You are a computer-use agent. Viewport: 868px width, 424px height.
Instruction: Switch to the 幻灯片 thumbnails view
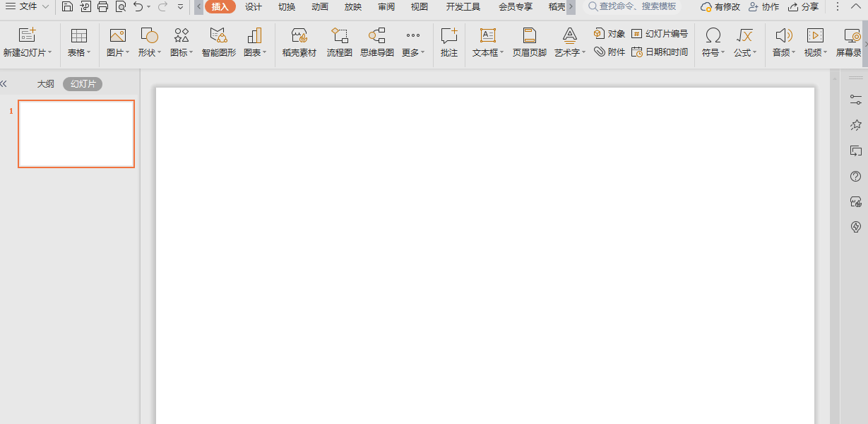tap(83, 84)
